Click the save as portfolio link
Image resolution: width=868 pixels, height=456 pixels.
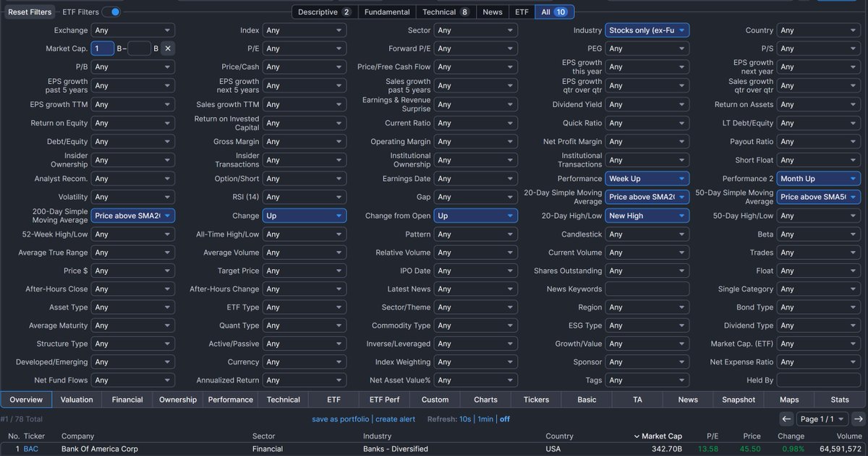[x=341, y=419]
